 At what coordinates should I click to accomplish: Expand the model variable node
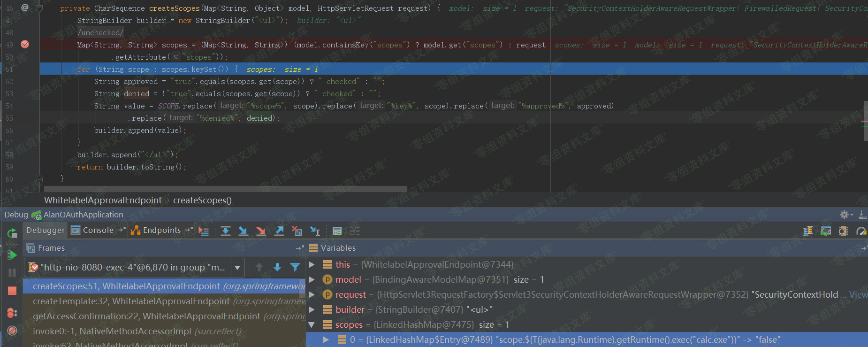coord(312,279)
